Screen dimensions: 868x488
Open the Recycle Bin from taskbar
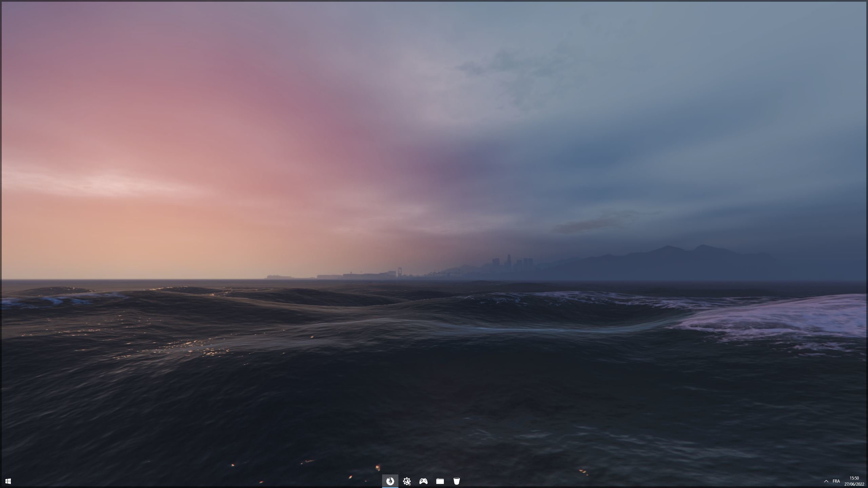click(x=456, y=481)
